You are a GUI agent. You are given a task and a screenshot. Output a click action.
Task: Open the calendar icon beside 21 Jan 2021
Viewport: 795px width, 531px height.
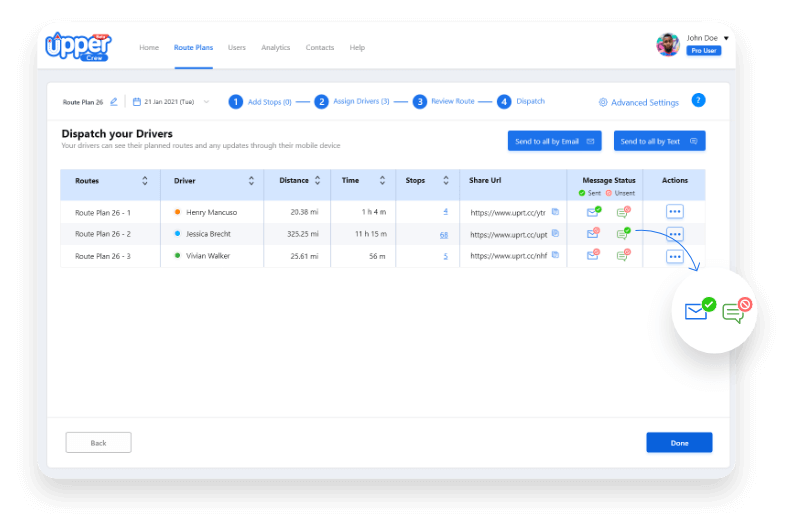point(136,101)
